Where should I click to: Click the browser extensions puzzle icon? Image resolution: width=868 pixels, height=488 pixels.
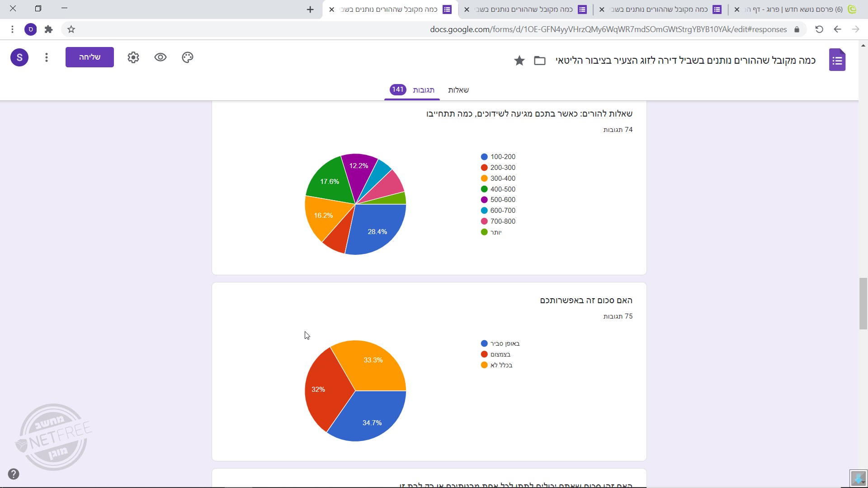click(49, 29)
